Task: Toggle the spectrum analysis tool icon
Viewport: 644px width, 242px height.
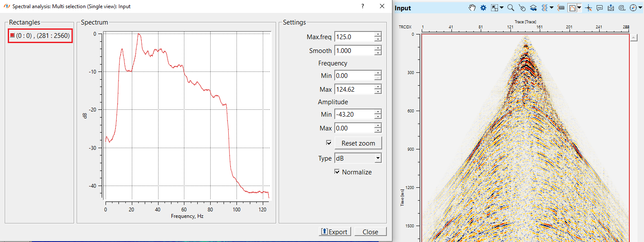Action: tap(572, 8)
